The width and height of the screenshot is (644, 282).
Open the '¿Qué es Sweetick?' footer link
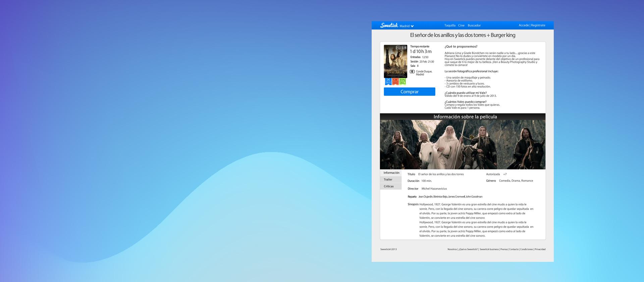[468, 249]
